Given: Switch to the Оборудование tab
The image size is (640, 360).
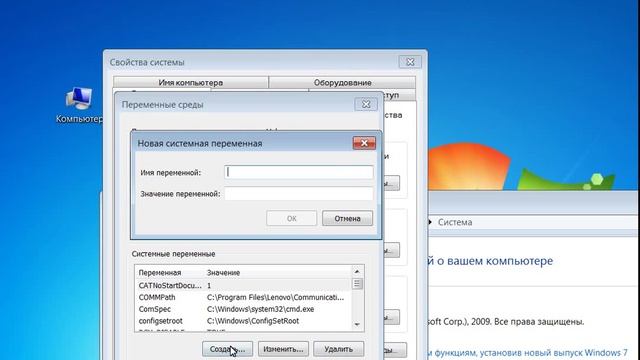Looking at the screenshot, I should (x=342, y=82).
